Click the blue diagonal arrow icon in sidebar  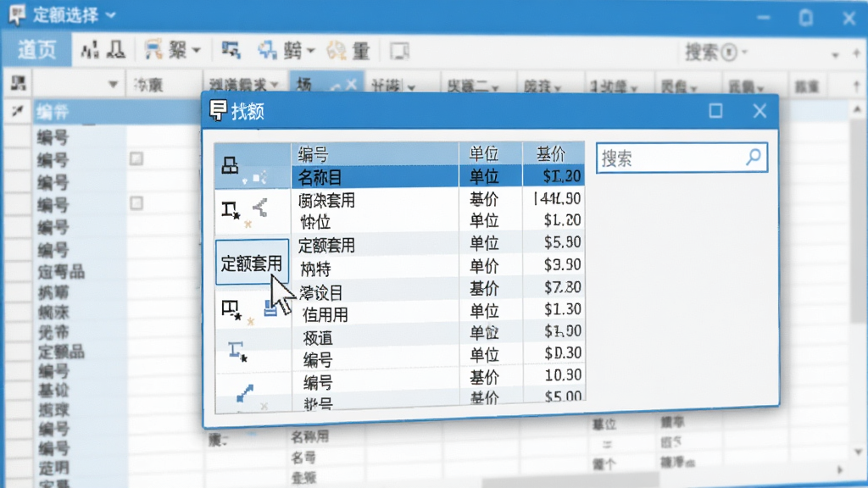point(245,393)
